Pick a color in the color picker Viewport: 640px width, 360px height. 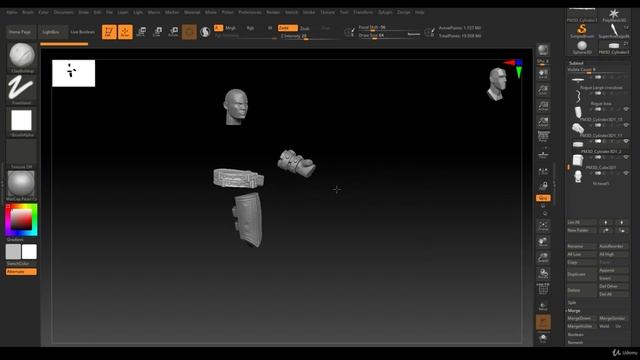[x=21, y=220]
